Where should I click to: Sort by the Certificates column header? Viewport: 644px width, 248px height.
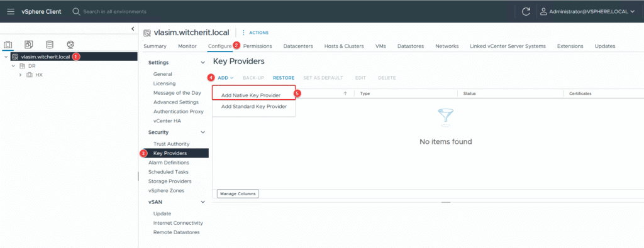pyautogui.click(x=580, y=94)
